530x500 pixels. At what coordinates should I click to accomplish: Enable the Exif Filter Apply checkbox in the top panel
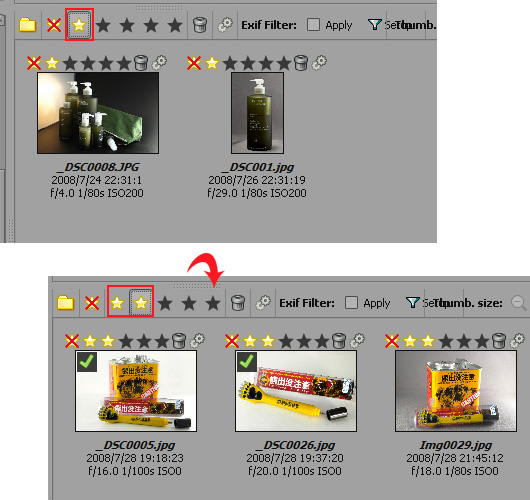click(313, 25)
